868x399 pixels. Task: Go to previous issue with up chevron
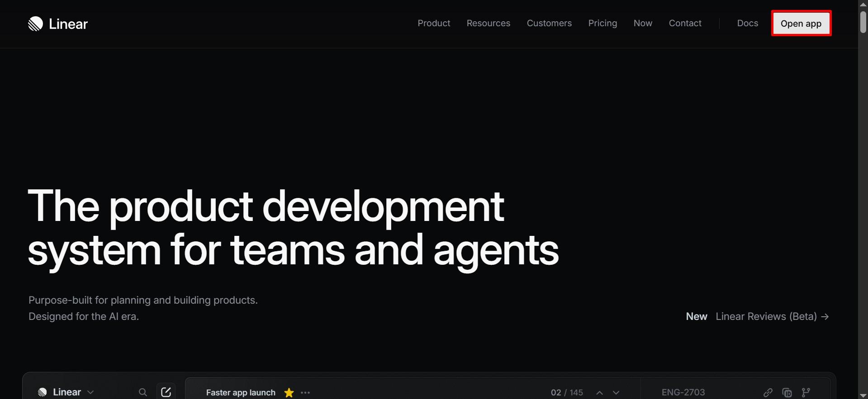click(599, 393)
